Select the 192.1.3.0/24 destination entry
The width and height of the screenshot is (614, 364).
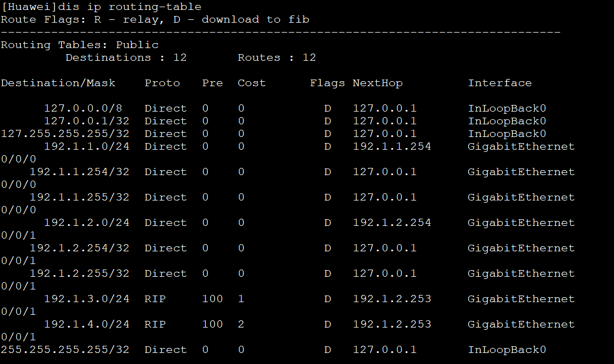86,299
